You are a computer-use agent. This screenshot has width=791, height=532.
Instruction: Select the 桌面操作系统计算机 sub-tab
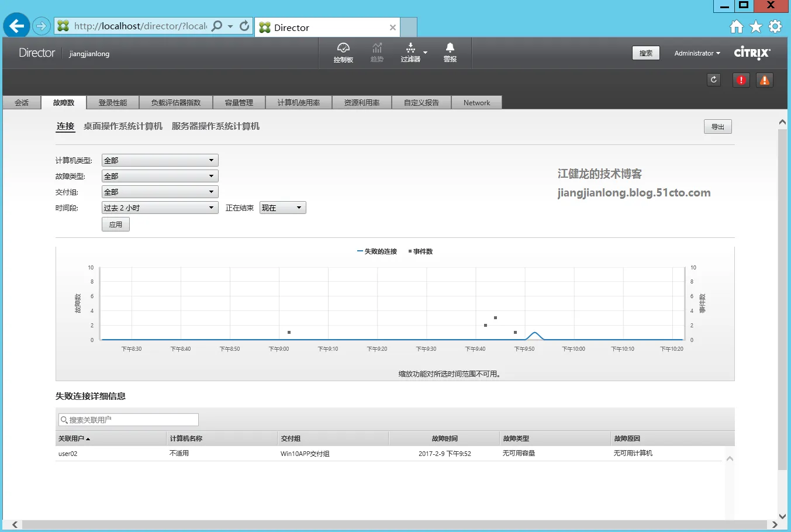123,126
